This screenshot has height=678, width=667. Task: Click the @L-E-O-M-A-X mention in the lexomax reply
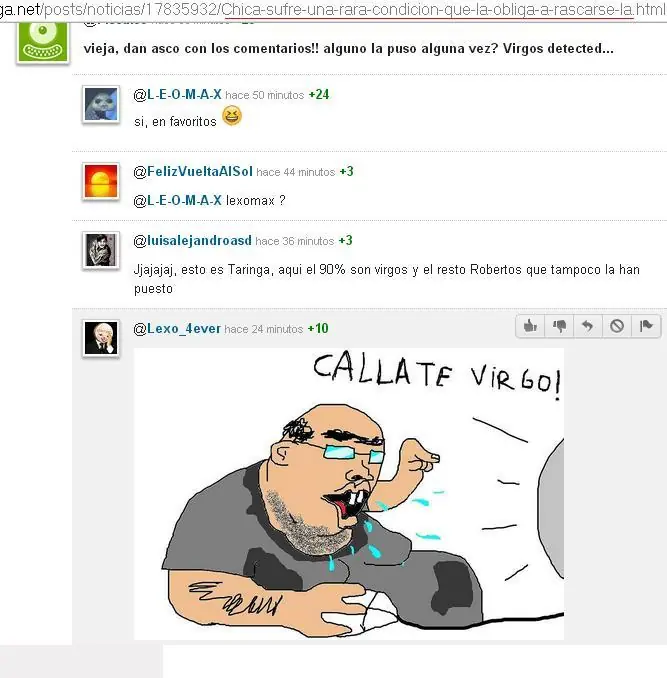click(177, 200)
